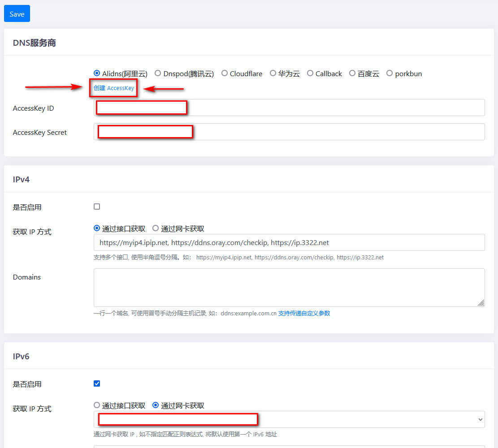The image size is (498, 448).
Task: Select Dnspod (腾讯云) as DNS provider
Action: pyautogui.click(x=158, y=73)
